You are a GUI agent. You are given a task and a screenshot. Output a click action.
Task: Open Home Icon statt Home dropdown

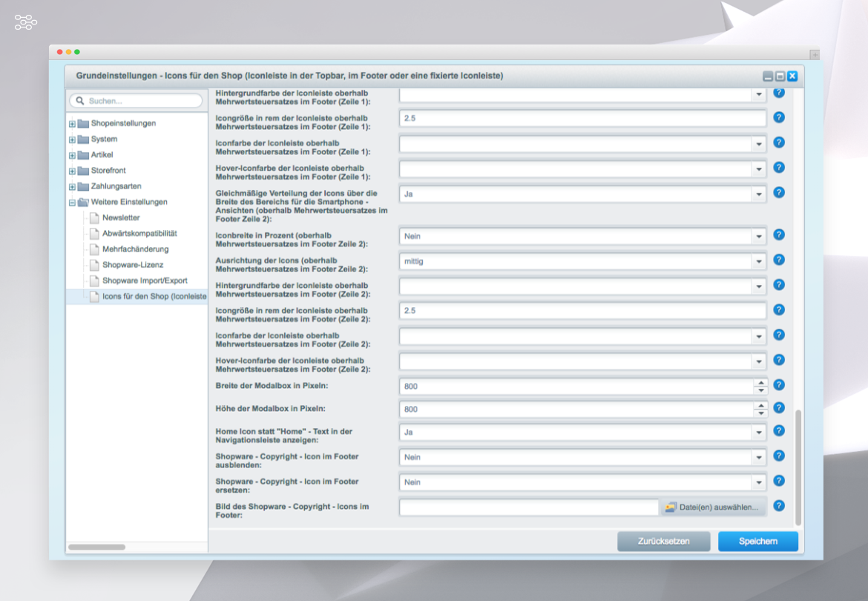(759, 433)
